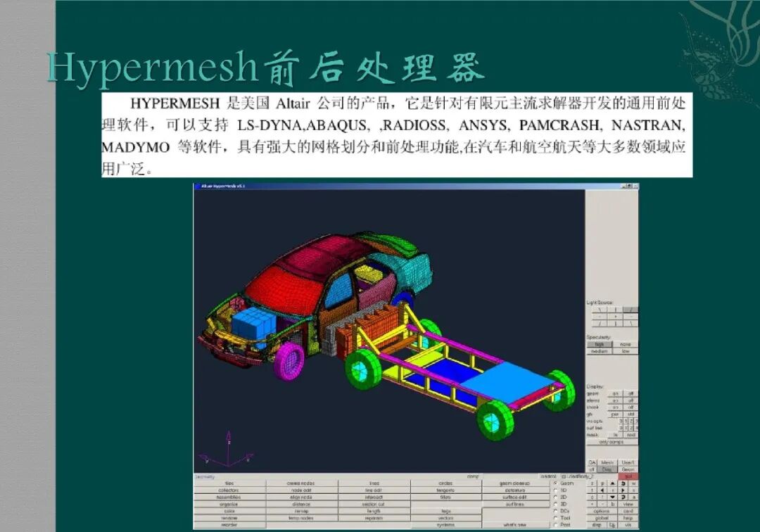This screenshot has height=532, width=760.
Task: Open the util macro tab
Action: pyautogui.click(x=593, y=469)
